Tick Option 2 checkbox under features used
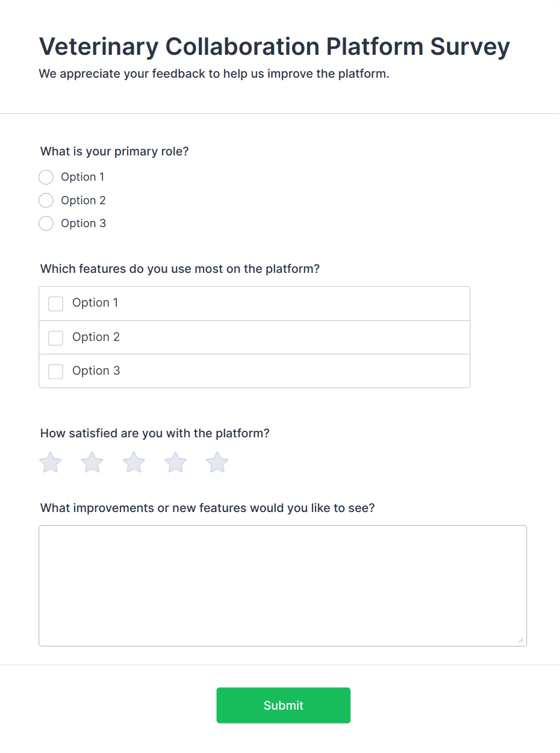The height and width of the screenshot is (753, 560). [55, 338]
